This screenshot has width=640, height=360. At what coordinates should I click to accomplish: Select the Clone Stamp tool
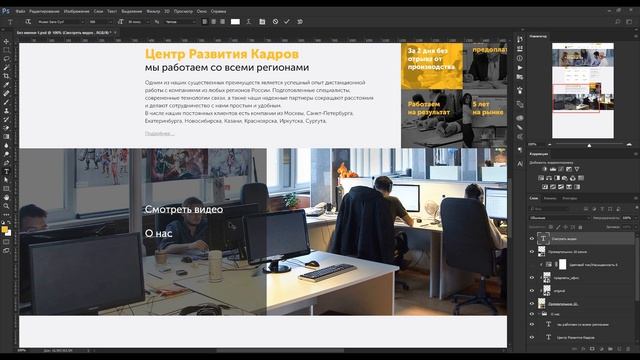[6, 111]
